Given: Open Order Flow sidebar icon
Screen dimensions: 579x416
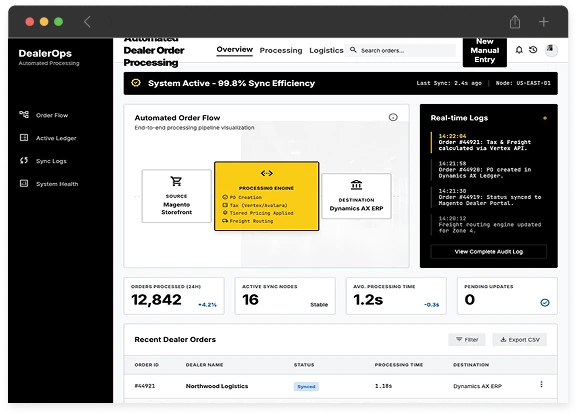Looking at the screenshot, I should 24,114.
